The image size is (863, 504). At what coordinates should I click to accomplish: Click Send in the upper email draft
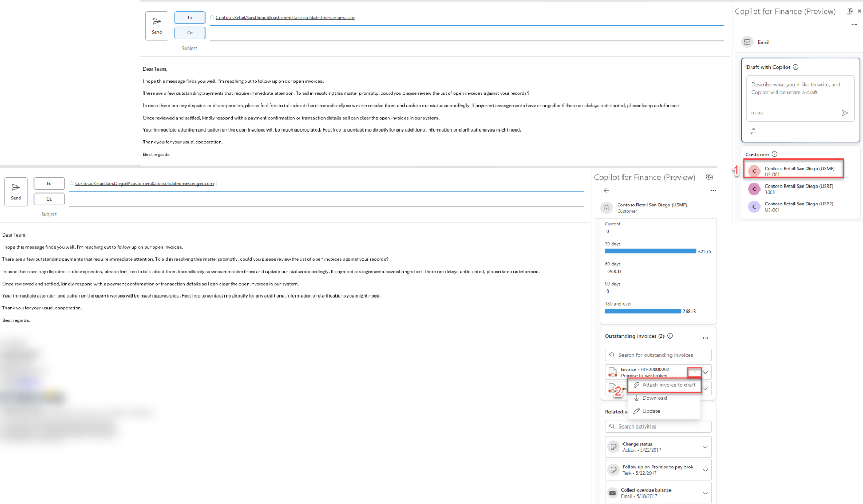156,26
